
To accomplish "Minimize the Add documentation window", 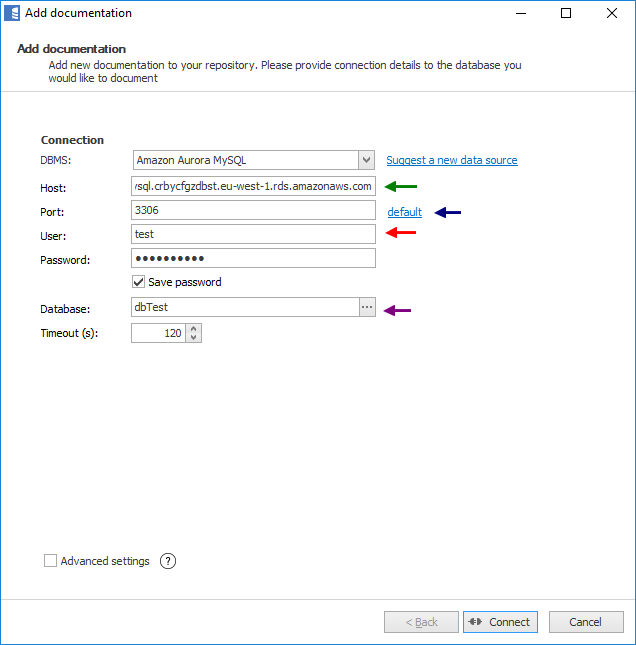I will pos(520,13).
